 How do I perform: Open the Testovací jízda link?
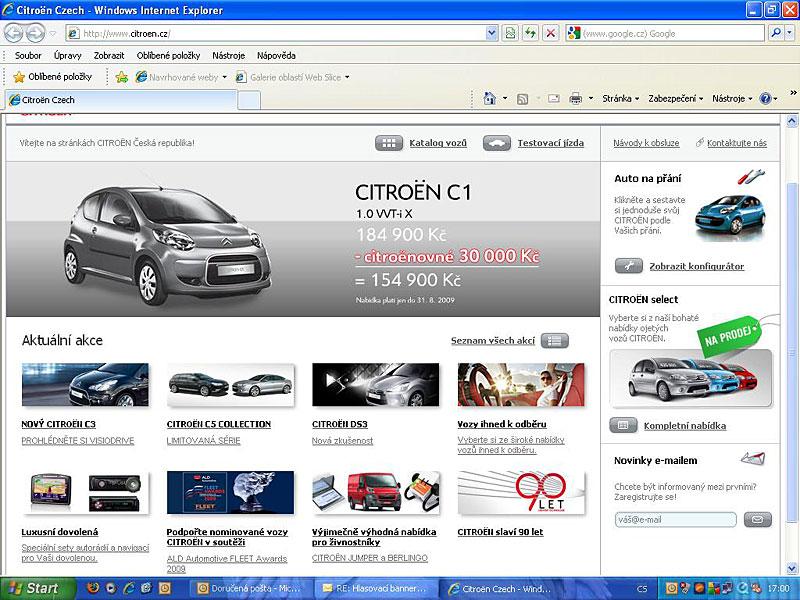click(x=551, y=143)
